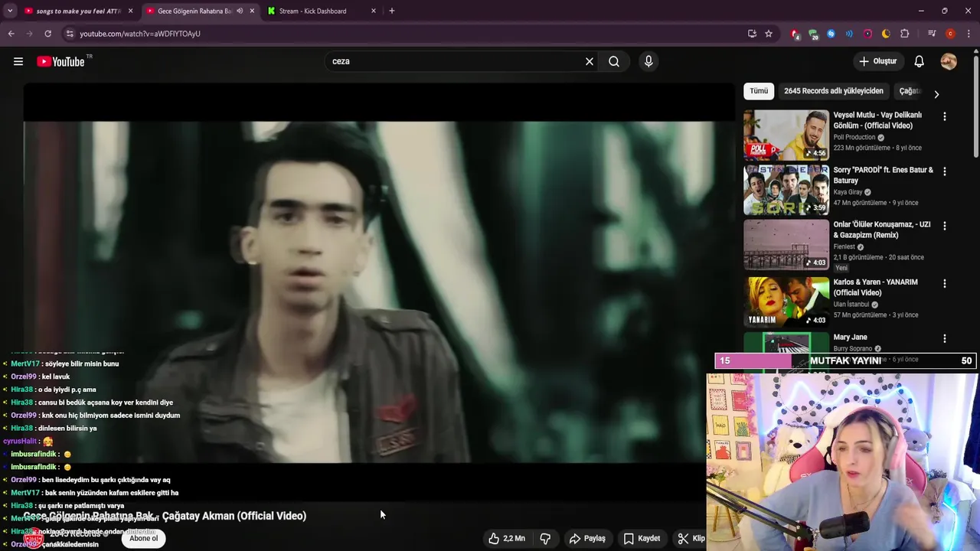Open the pink camera extension
The width and height of the screenshot is (980, 551).
click(867, 34)
